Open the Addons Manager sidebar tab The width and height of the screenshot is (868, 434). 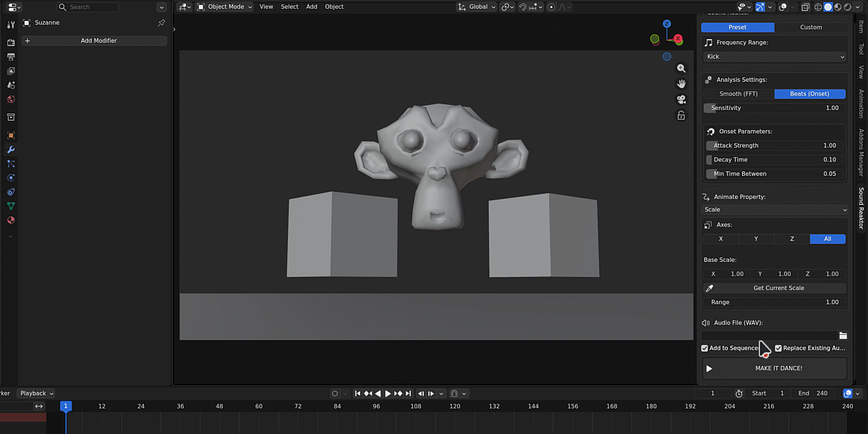point(861,153)
